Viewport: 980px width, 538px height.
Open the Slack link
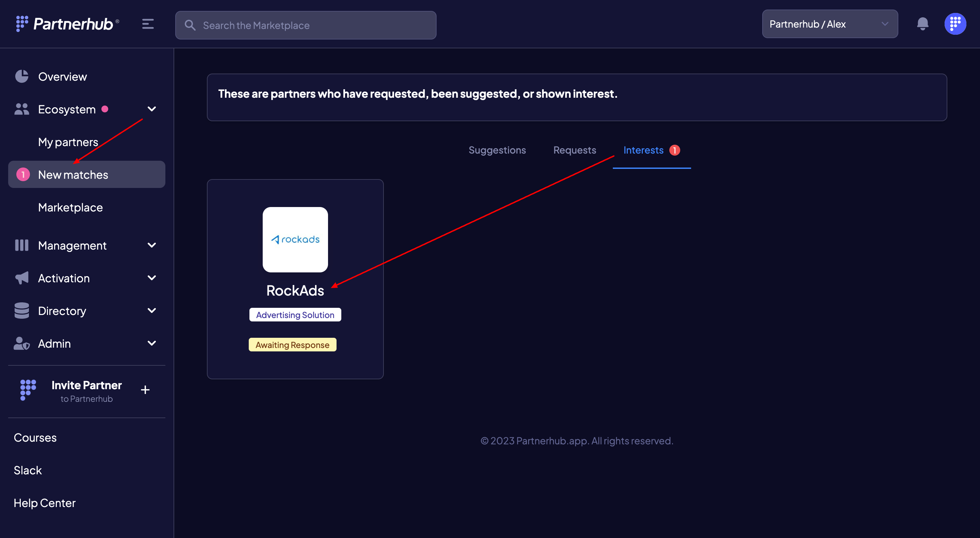(28, 470)
